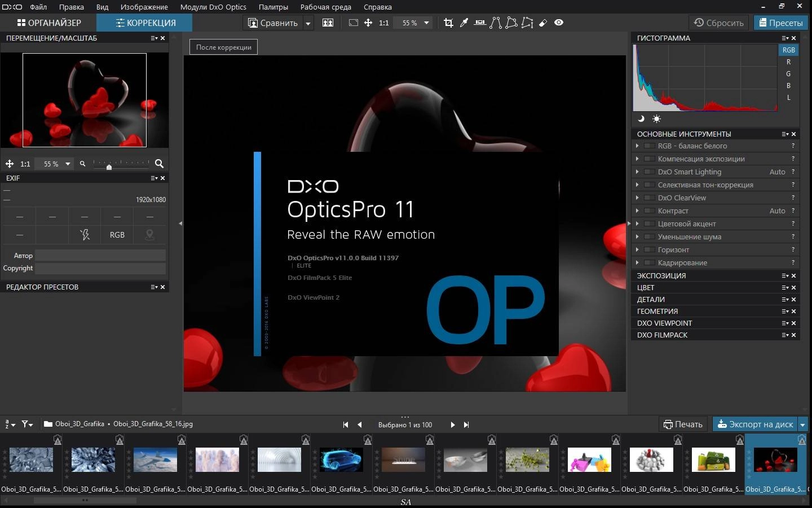Click the Печать button
This screenshot has width=812, height=508.
point(683,424)
